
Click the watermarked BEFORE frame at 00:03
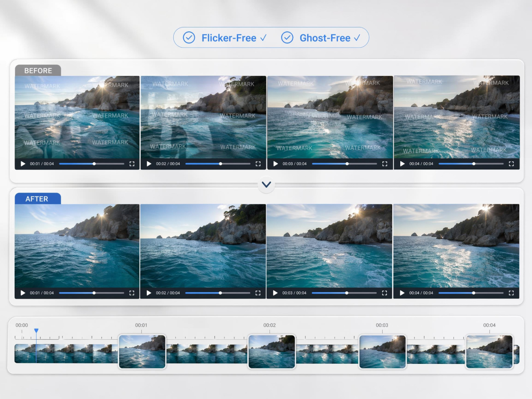(330, 117)
